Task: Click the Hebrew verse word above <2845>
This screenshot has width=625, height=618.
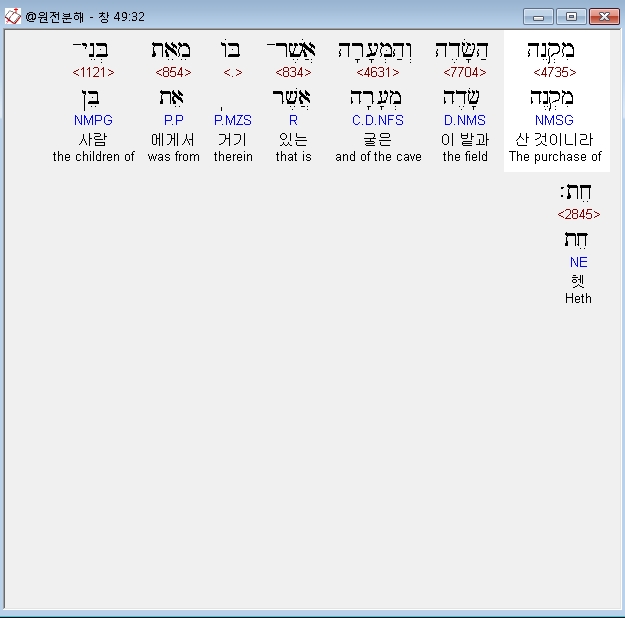Action: [x=575, y=192]
